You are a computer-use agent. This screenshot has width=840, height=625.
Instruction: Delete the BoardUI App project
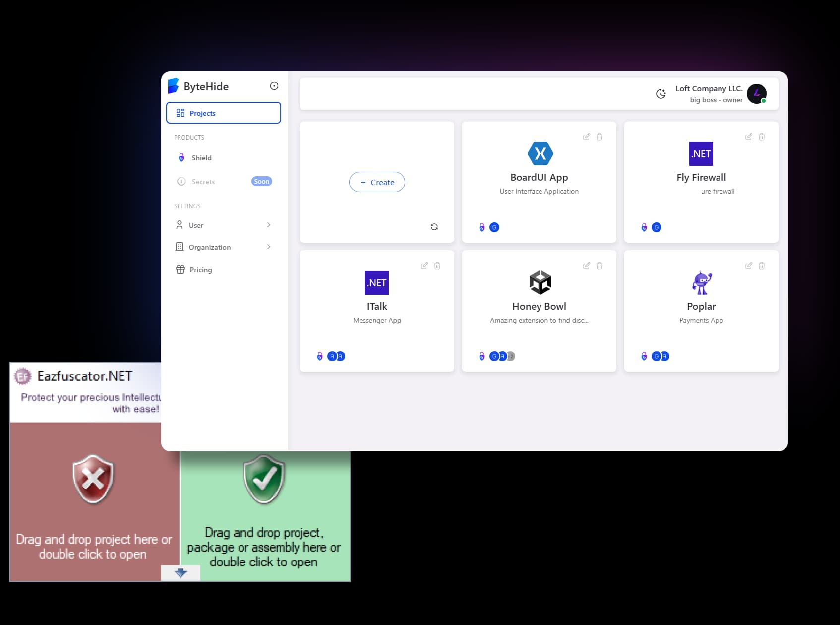600,137
